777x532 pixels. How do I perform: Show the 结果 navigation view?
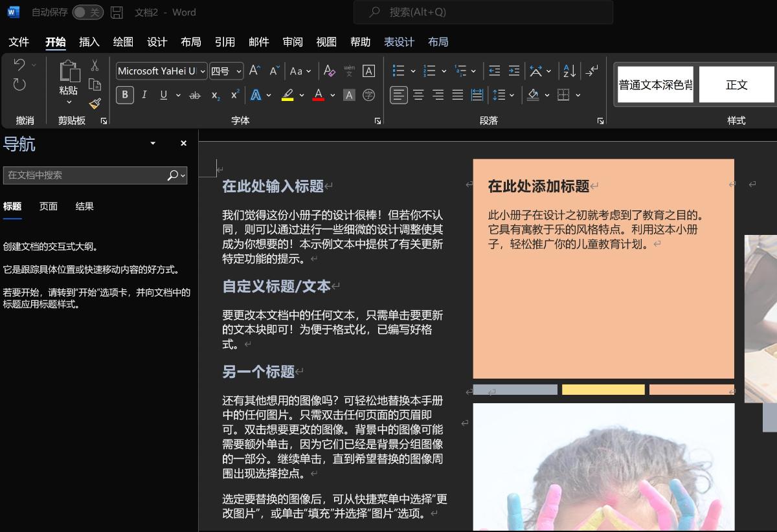coord(85,206)
